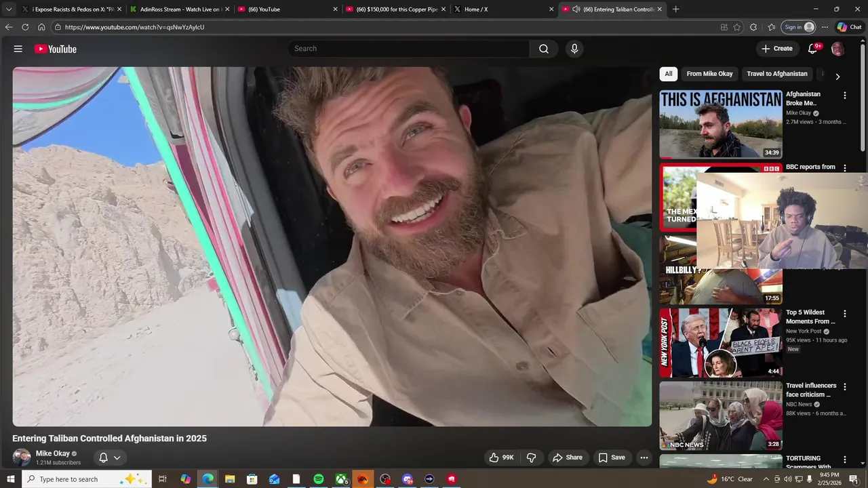Expand the notification preference chevron next to the bell
868x488 pixels.
pos(117,457)
